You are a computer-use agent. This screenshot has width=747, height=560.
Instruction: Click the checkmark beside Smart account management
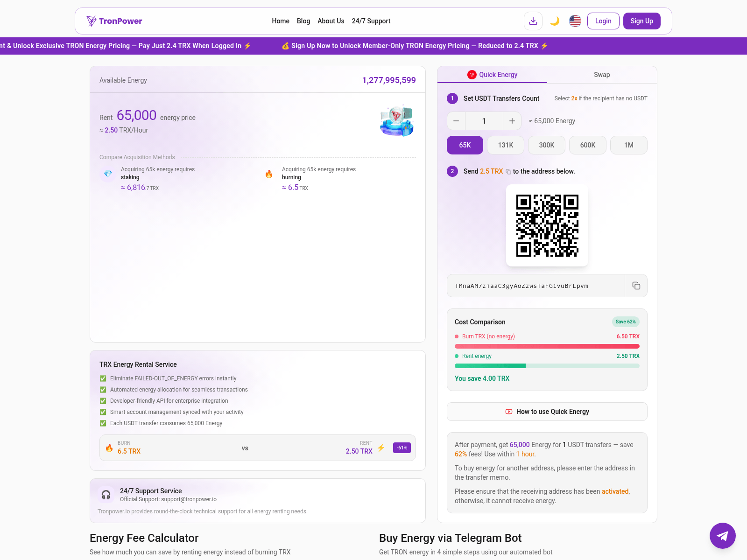pos(103,412)
